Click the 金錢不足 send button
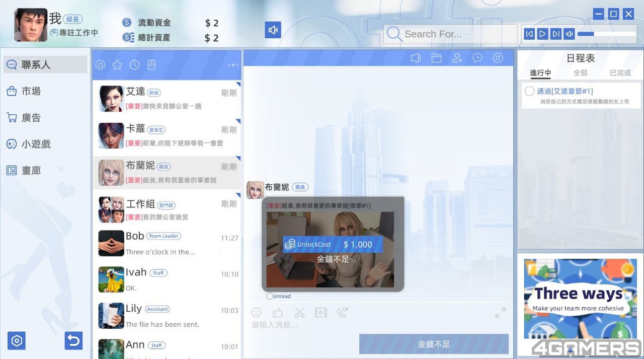 point(434,344)
